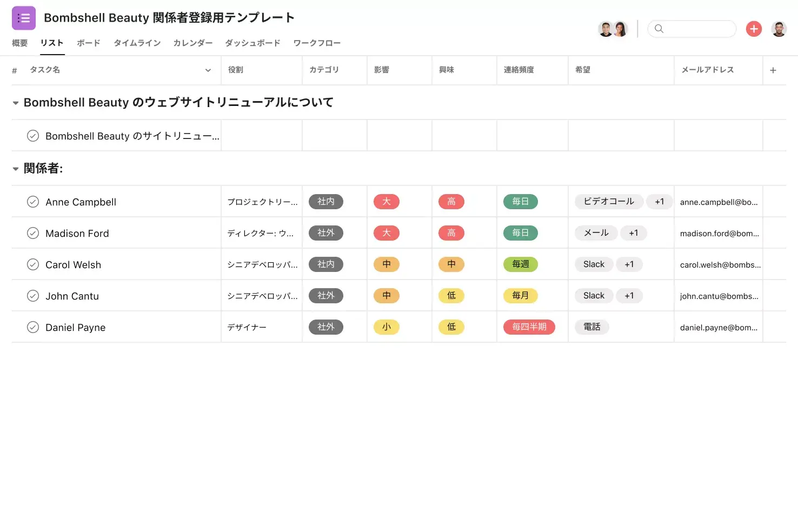Screen dimensions: 798x532
Task: Click Carol Welsh's orange 中 impact tag
Action: coord(387,264)
